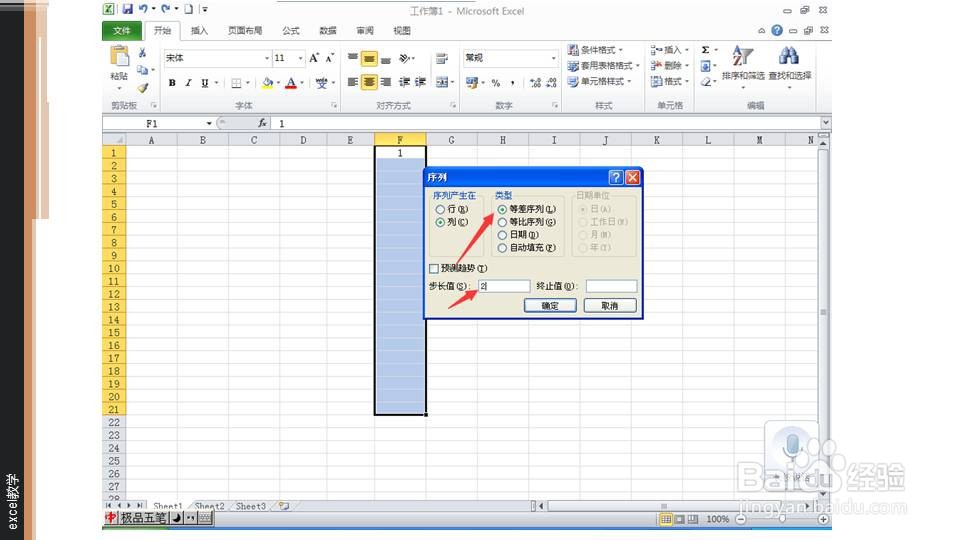960x540 pixels.
Task: Click the Delete cells (删除) button
Action: click(x=669, y=66)
